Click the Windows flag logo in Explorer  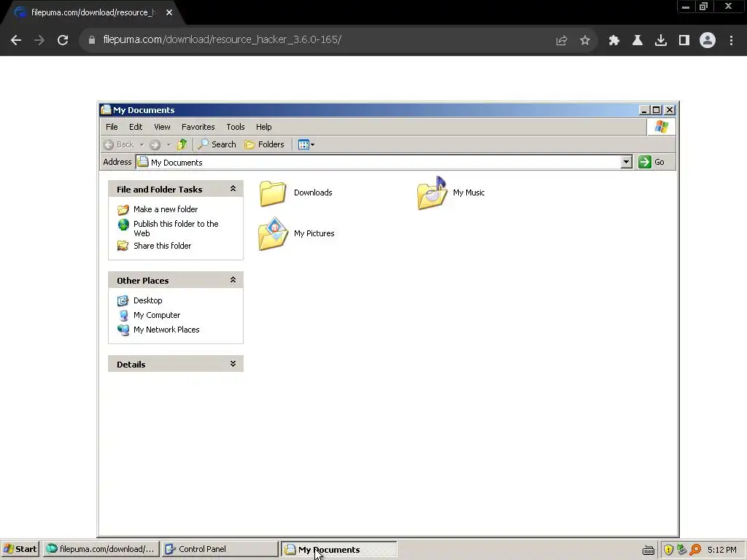point(661,127)
